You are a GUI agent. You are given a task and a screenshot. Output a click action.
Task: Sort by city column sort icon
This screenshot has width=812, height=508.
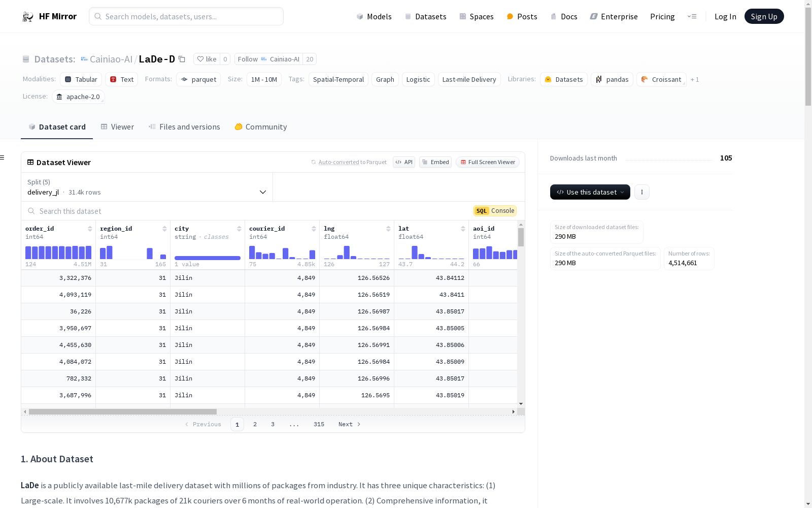[239, 229]
